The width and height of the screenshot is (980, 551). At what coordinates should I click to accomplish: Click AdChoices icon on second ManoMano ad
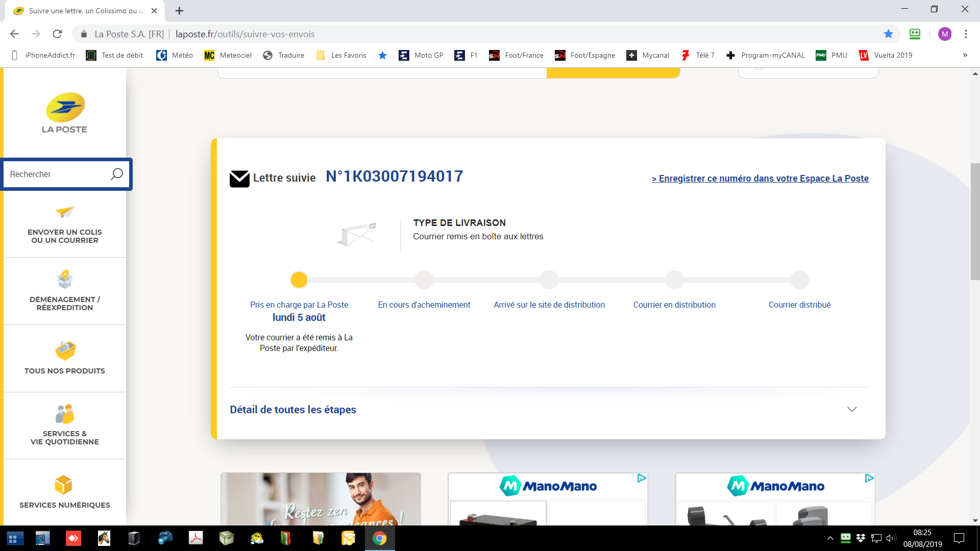pos(869,478)
